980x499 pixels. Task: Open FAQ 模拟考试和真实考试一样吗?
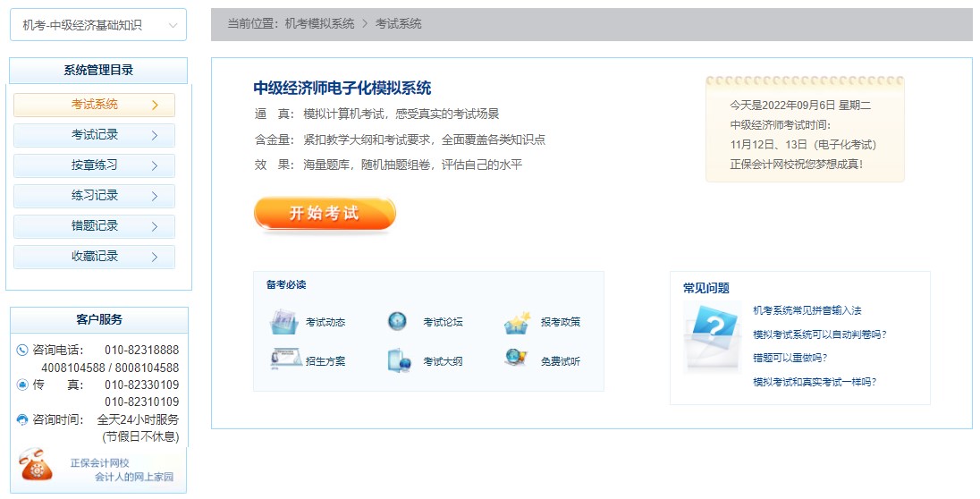[815, 382]
